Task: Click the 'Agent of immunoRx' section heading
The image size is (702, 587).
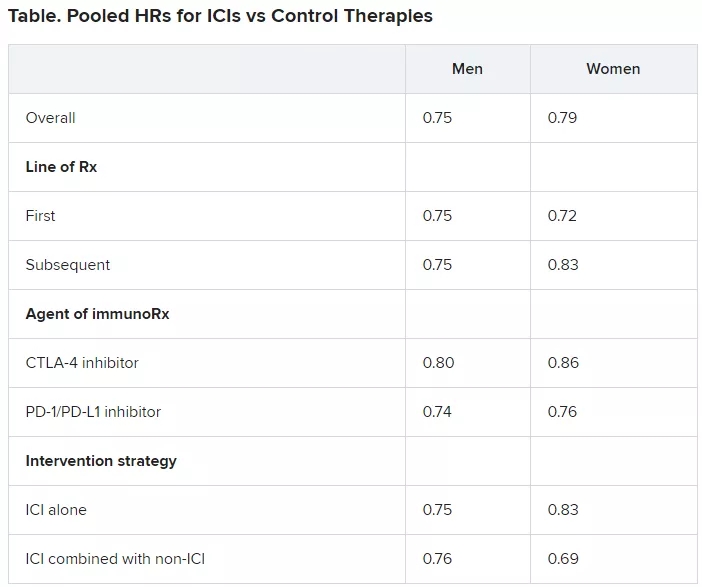Action: 97,314
